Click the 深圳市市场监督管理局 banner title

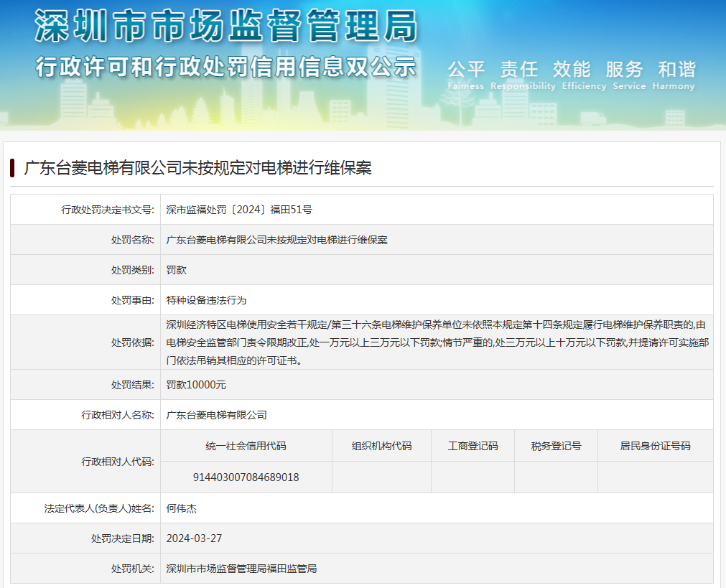click(226, 27)
